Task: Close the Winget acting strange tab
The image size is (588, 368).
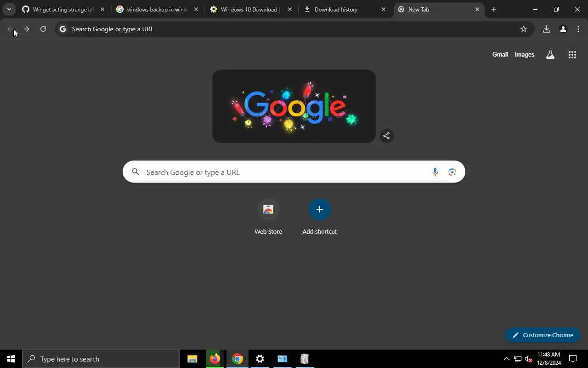Action: (102, 9)
